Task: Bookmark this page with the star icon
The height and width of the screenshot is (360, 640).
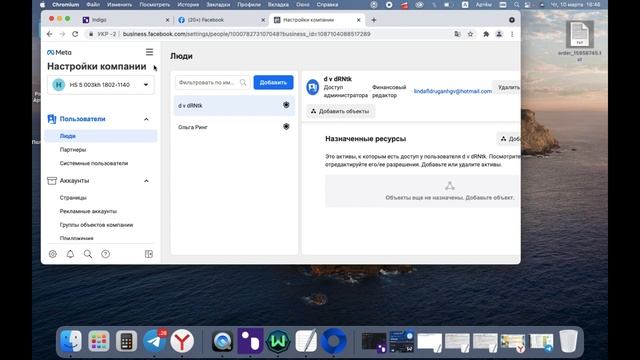Action: 470,34
